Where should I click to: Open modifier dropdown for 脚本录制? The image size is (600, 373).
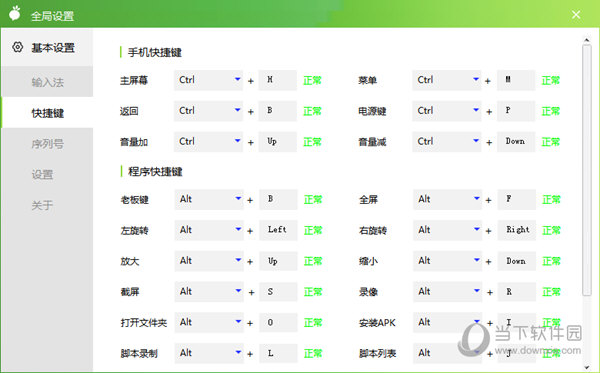click(209, 353)
